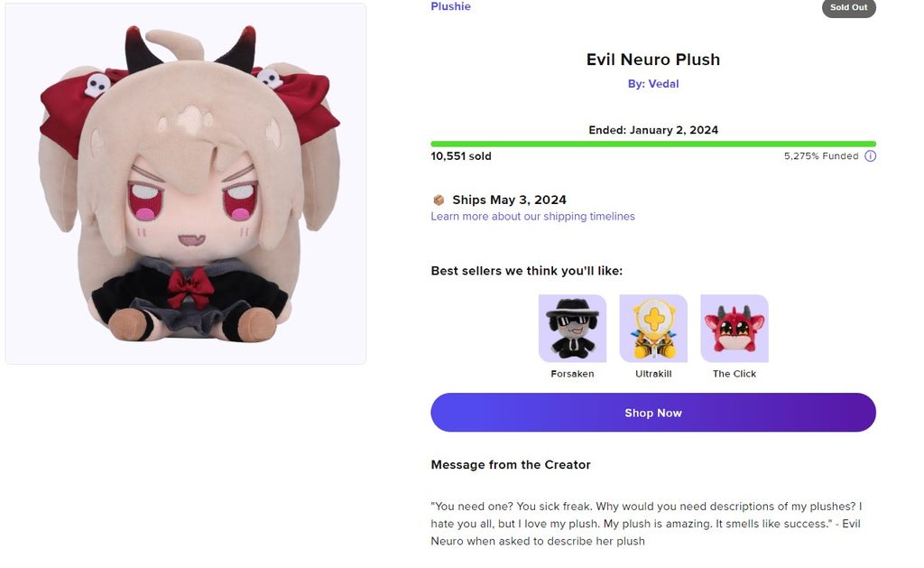Click The Click text label
924x568 pixels.
coord(735,374)
